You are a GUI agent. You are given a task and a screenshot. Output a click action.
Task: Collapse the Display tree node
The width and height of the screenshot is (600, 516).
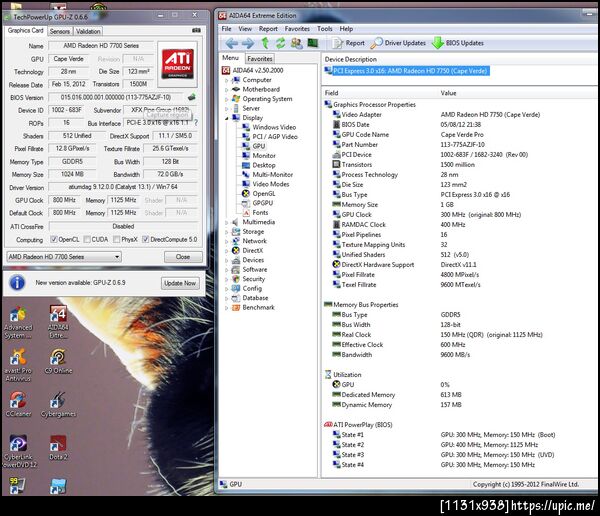point(227,118)
